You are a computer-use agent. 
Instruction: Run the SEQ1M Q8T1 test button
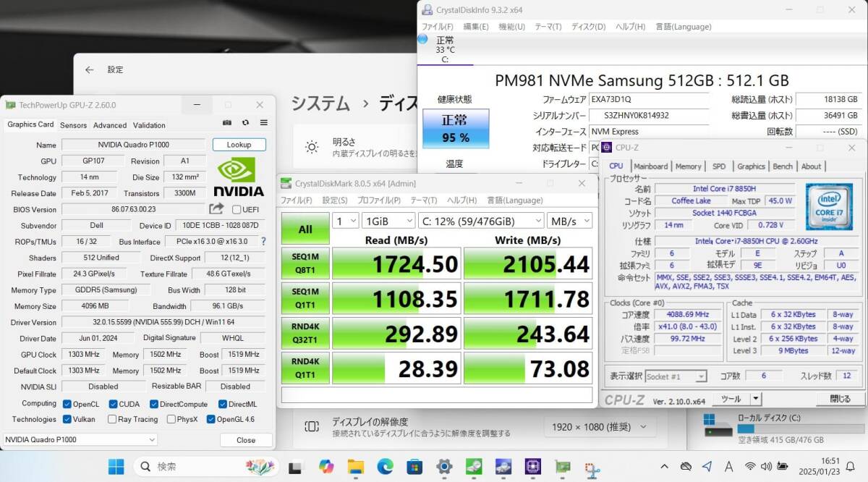coord(305,264)
